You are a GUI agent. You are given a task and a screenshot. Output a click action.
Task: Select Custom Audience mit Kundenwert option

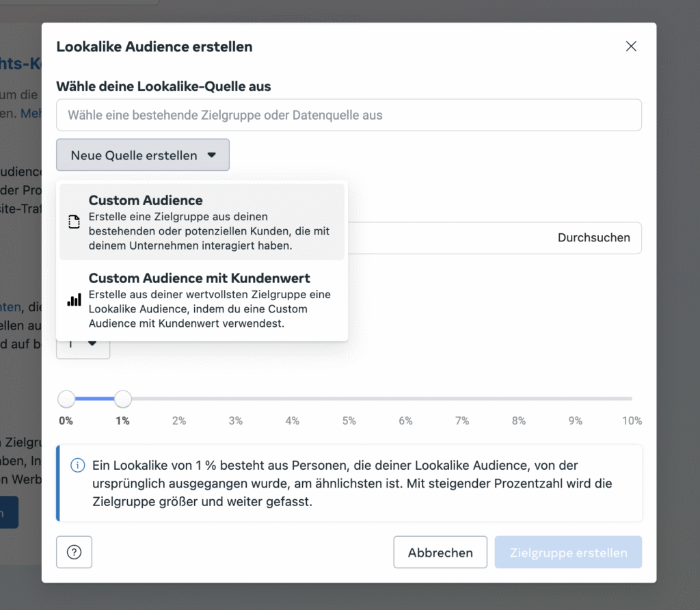[x=202, y=300]
